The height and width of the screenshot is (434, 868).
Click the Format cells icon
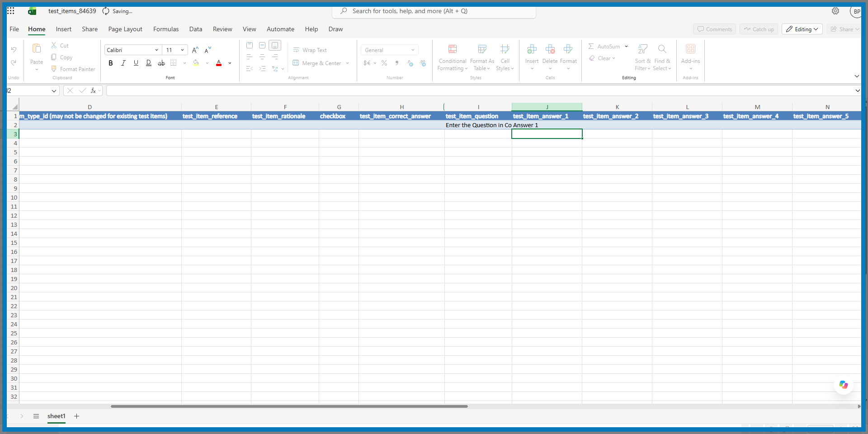click(568, 49)
